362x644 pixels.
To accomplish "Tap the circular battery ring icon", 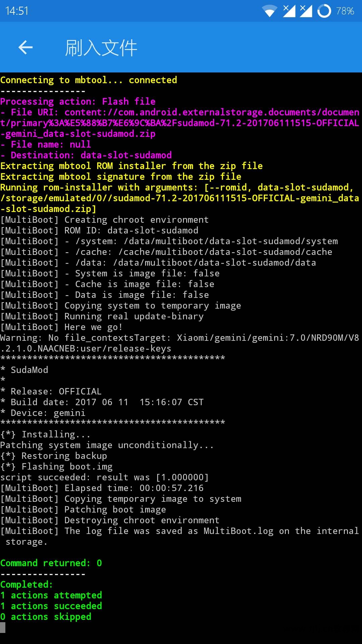I will (x=324, y=11).
